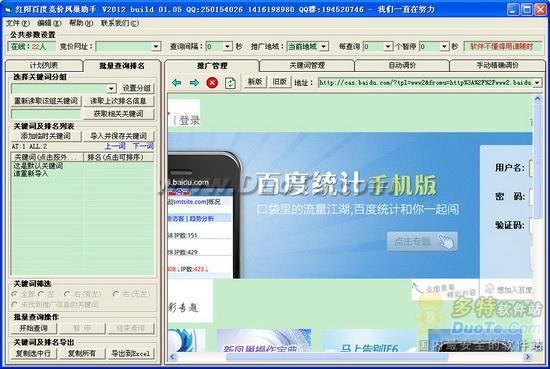Click the 重新读取该组关键词 button
550x369 pixels.
(46, 101)
